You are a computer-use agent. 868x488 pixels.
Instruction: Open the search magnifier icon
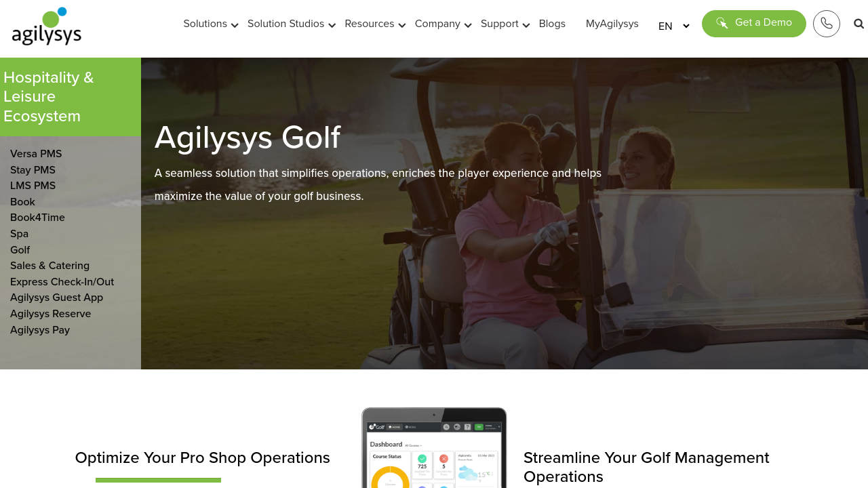tap(859, 24)
